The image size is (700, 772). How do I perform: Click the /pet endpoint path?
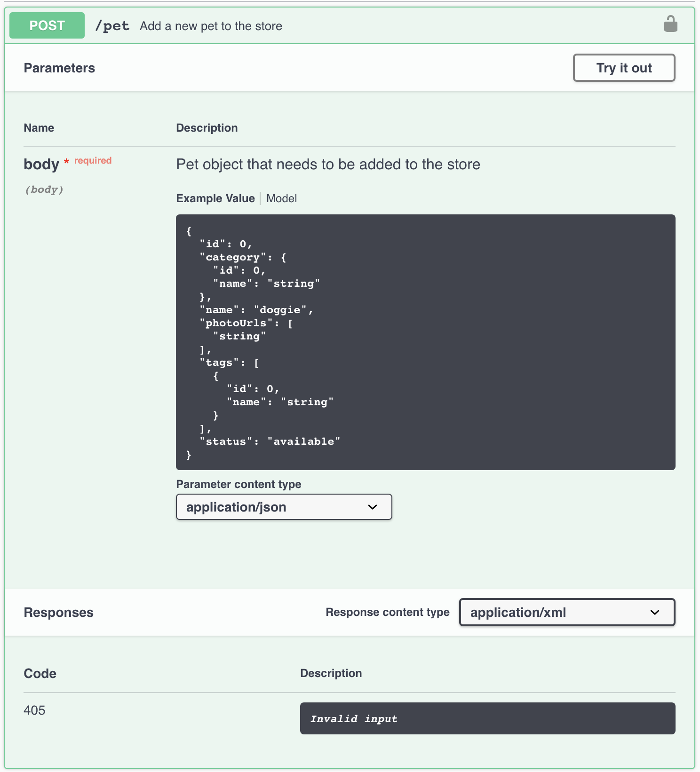pyautogui.click(x=112, y=26)
